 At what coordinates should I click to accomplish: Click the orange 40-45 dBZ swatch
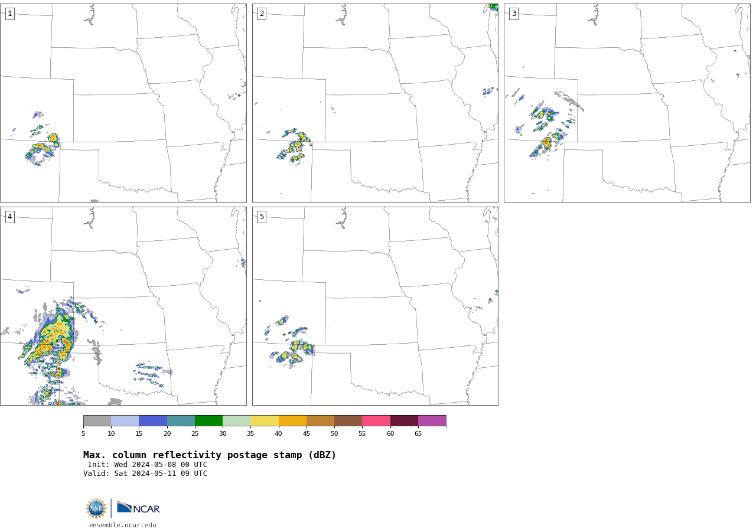click(x=292, y=420)
